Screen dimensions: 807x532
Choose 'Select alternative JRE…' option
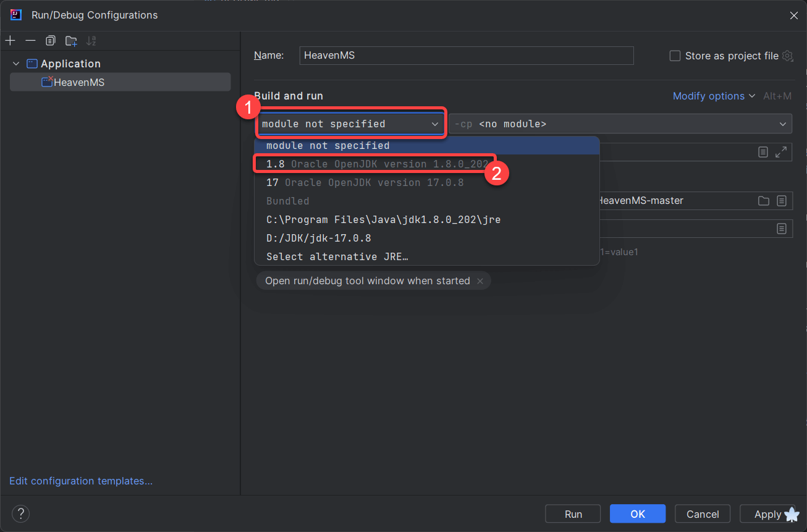coord(426,256)
